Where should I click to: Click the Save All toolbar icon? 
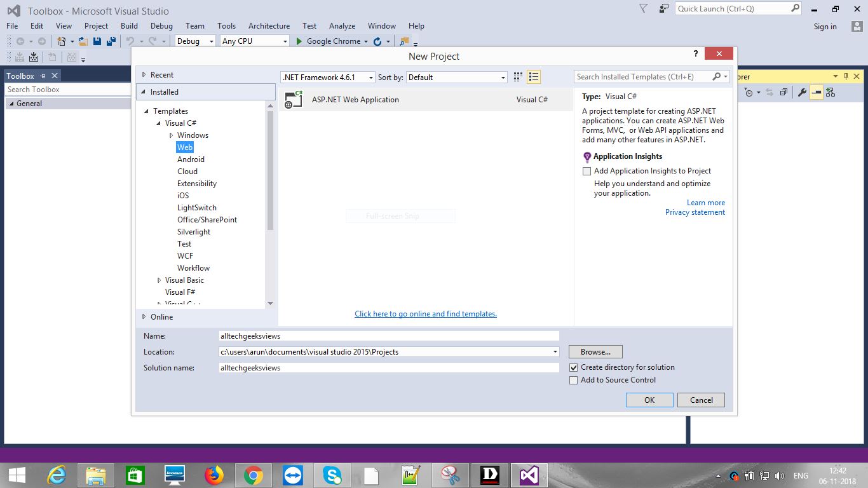tap(111, 41)
